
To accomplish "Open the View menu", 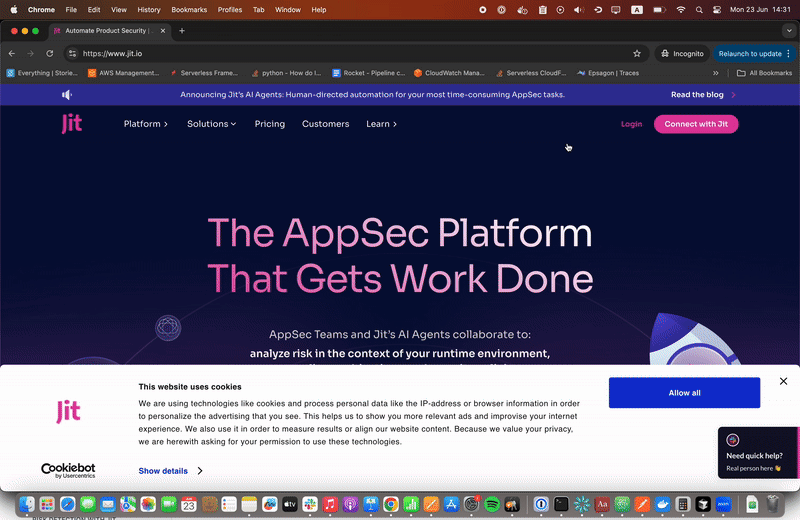I will 119,10.
